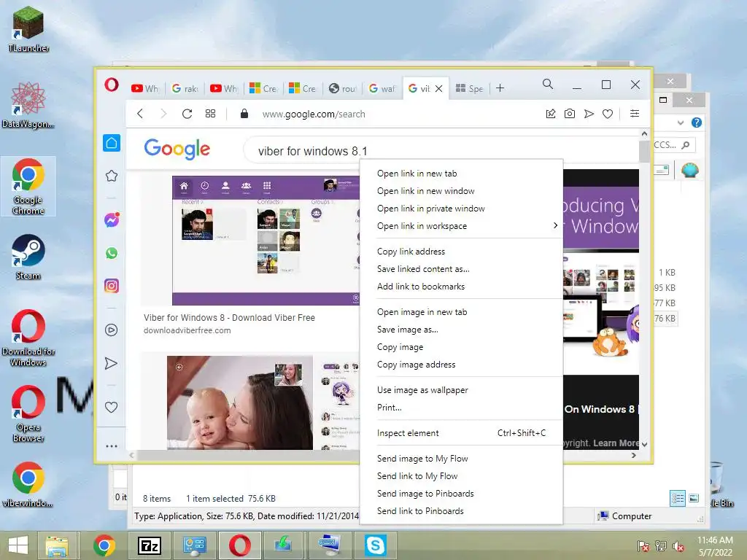The height and width of the screenshot is (560, 747).
Task: Open Viber for Windows 8 - Download Viber Free
Action: pyautogui.click(x=229, y=318)
